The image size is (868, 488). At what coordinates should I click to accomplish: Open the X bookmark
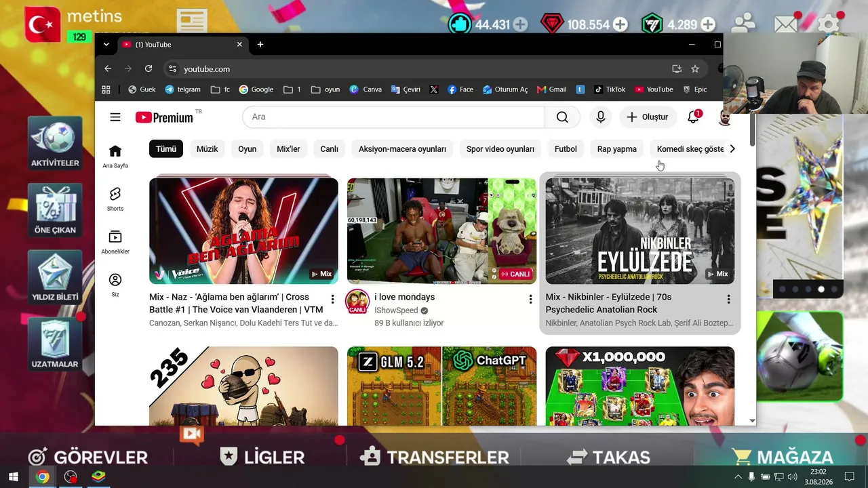pos(434,89)
